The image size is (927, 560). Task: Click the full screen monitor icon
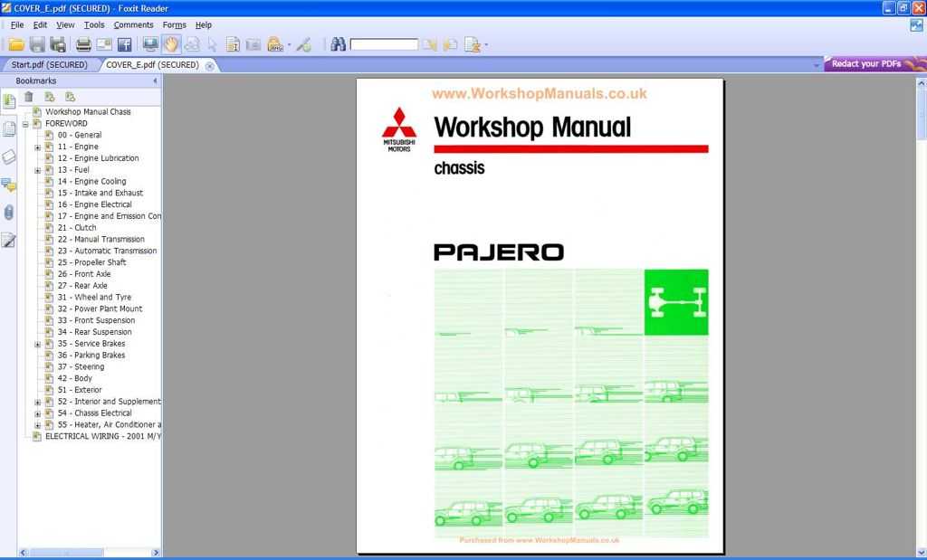tap(151, 44)
